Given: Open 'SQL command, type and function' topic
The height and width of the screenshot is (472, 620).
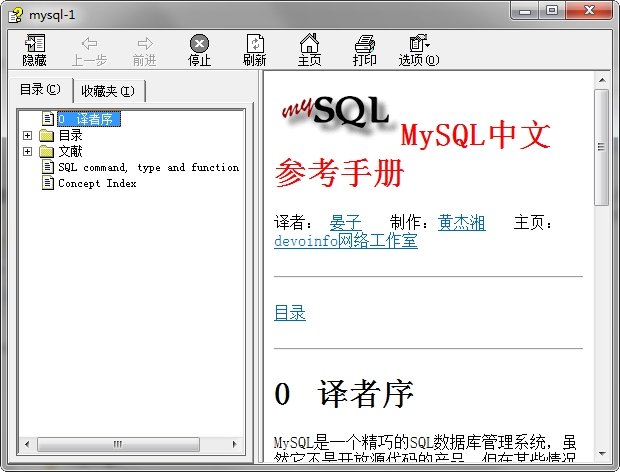Looking at the screenshot, I should point(149,167).
